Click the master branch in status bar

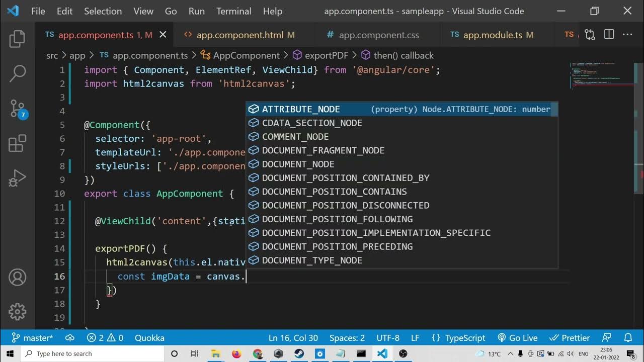click(x=33, y=338)
